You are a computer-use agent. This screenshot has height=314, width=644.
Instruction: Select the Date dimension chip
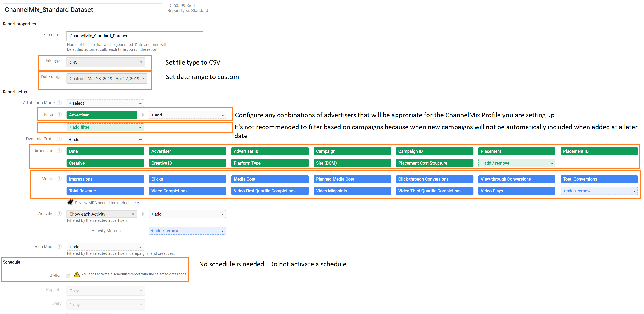pos(105,151)
